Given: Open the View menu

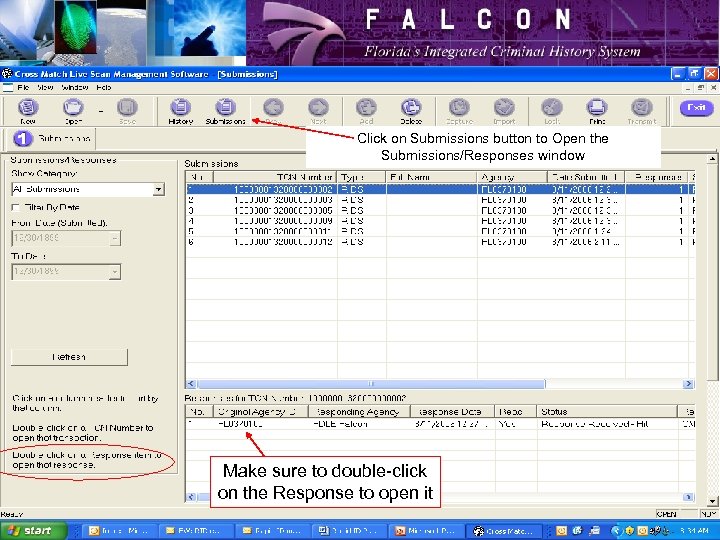Looking at the screenshot, I should pos(45,87).
